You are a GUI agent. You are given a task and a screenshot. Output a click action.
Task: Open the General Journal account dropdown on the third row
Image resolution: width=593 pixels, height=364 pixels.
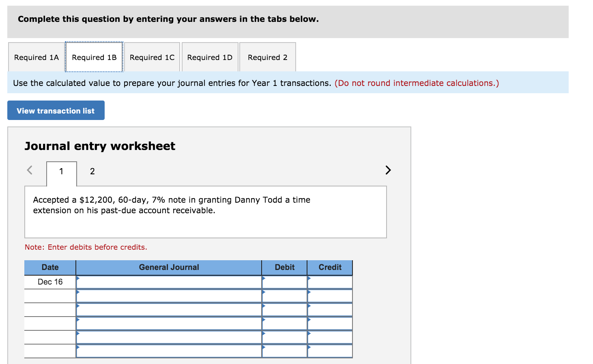point(169,310)
